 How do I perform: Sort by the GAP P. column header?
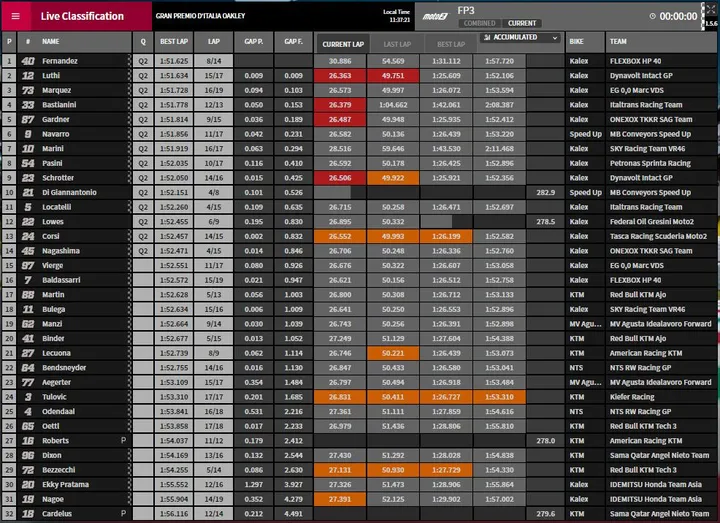pos(253,41)
